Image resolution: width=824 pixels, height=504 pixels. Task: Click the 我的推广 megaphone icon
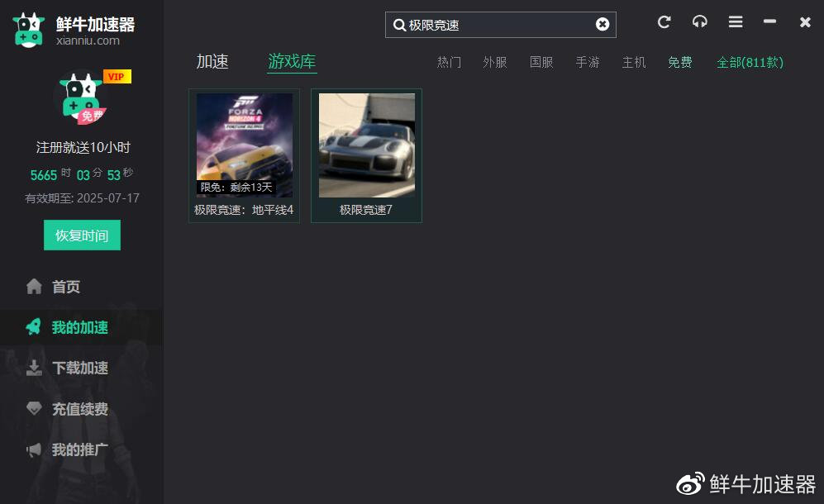pyautogui.click(x=34, y=449)
